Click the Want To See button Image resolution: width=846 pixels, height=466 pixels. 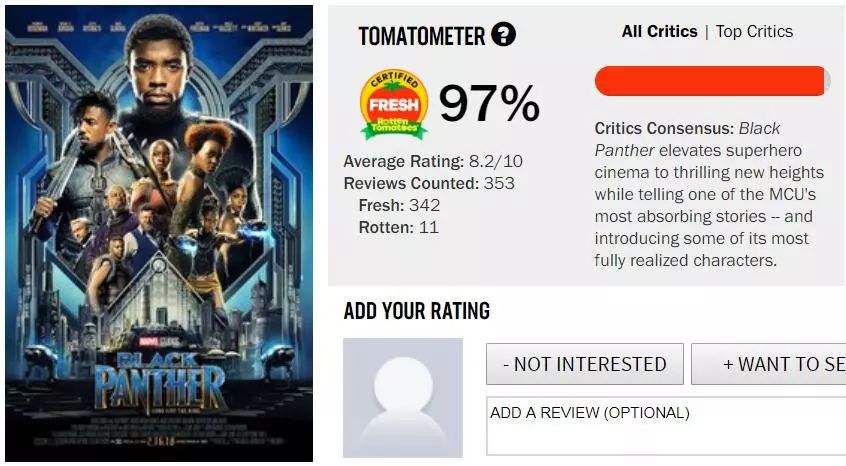click(x=769, y=364)
